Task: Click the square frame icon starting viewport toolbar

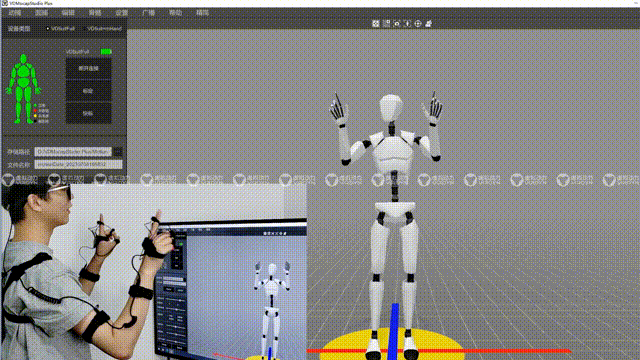Action: [x=376, y=24]
